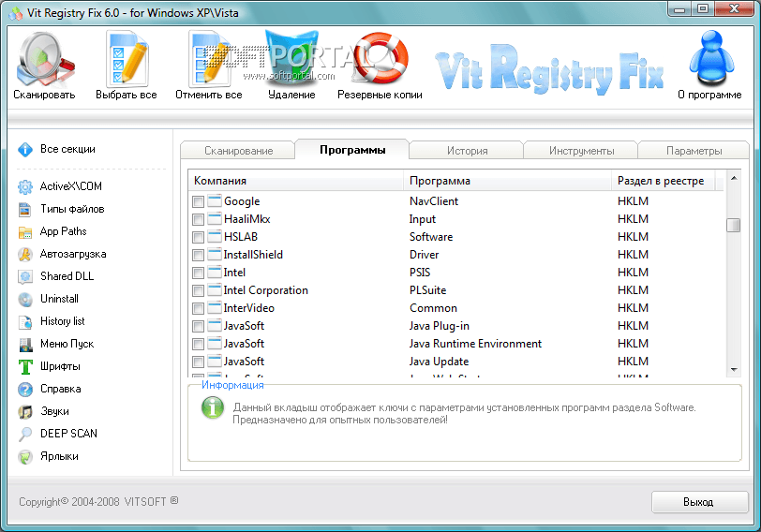This screenshot has height=532, width=761.
Task: Click the PLSuite program cell
Action: pos(427,290)
